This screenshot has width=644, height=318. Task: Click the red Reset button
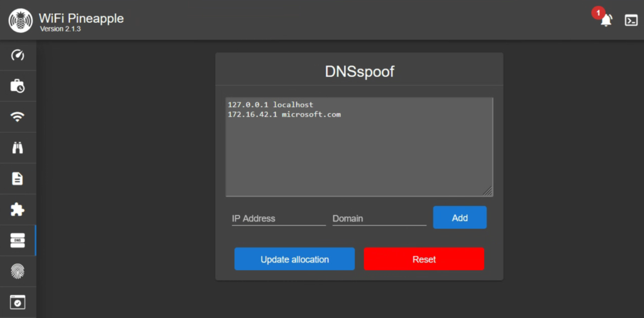[424, 259]
